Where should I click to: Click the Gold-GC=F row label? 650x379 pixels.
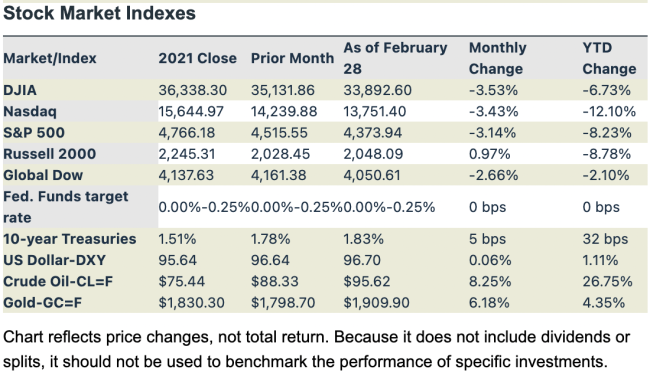pos(43,303)
